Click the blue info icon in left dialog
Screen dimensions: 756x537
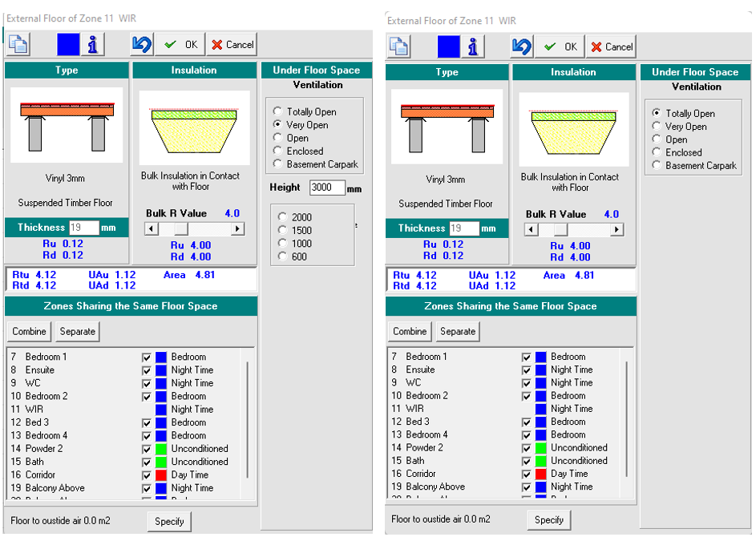(93, 44)
